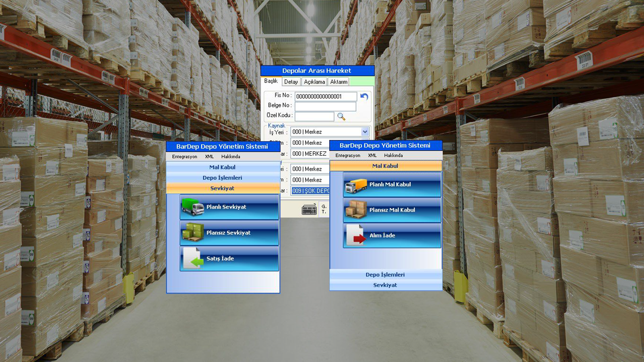Click the undo arrow beside Fis No
This screenshot has width=644, height=362.
coord(364,97)
